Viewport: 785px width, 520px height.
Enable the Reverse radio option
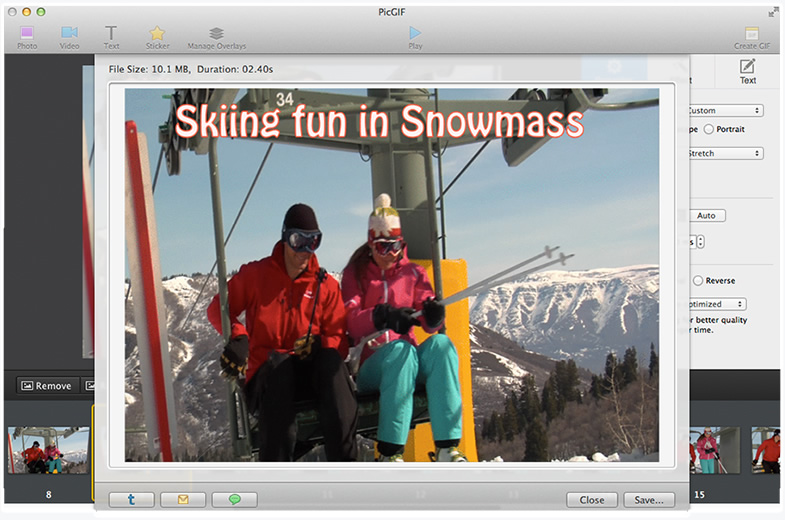pyautogui.click(x=698, y=281)
